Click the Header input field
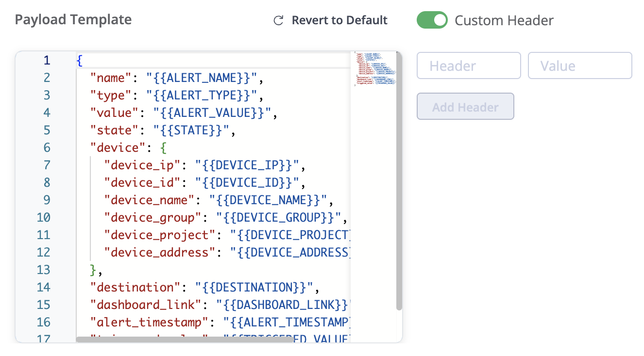Screen dimensions: 644x356 point(468,65)
